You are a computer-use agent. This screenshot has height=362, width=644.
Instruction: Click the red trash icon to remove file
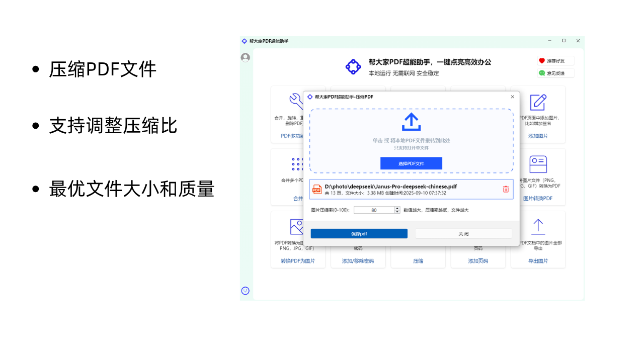tap(506, 189)
